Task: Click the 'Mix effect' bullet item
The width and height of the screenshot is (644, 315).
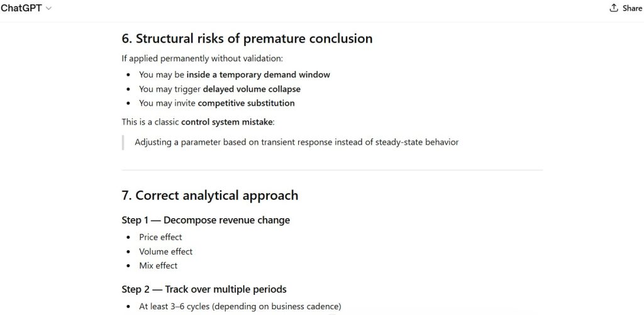Action: tap(158, 265)
